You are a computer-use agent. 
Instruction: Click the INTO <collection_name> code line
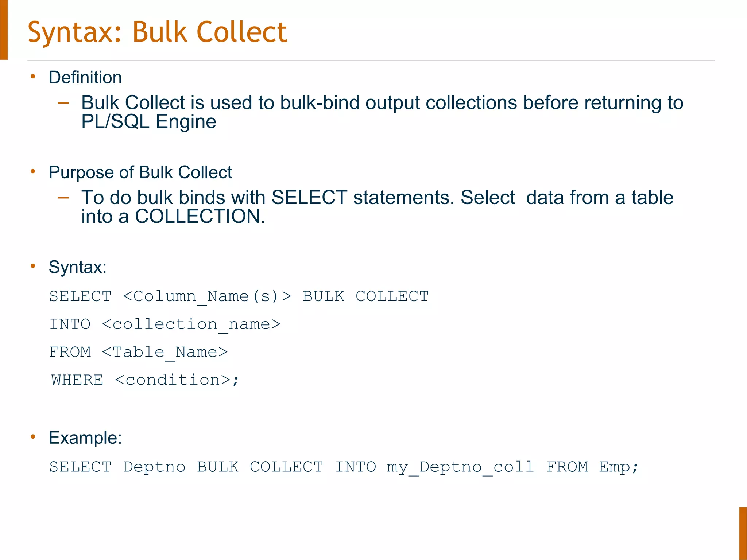165,324
